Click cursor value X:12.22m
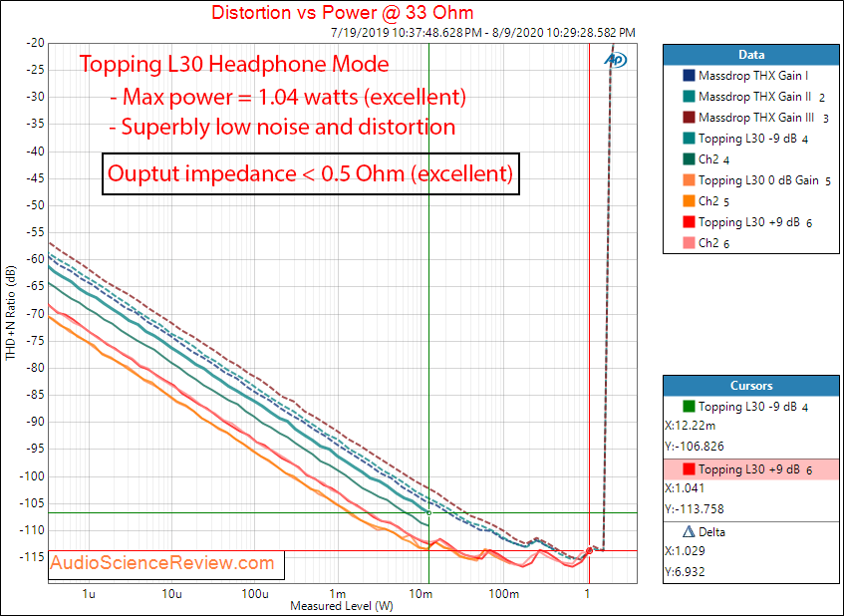This screenshot has height=616, width=844. [x=691, y=426]
